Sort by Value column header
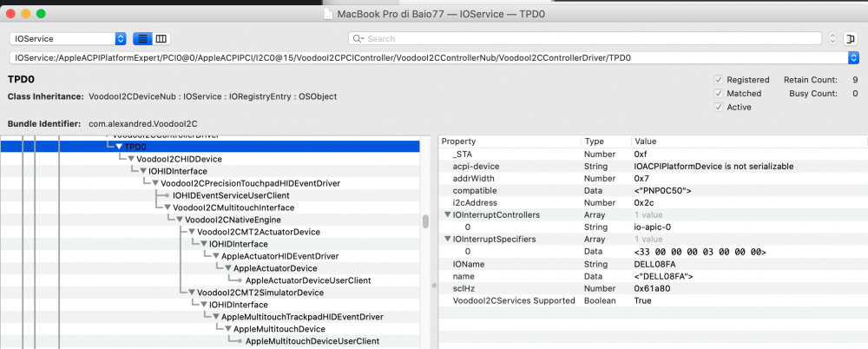868x349 pixels. pos(749,142)
